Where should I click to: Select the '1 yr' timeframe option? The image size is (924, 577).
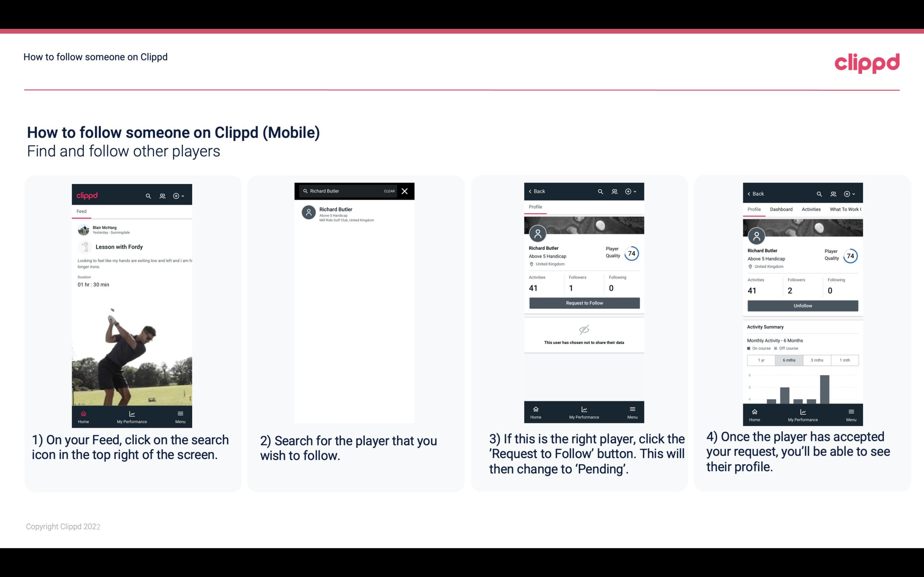(760, 359)
